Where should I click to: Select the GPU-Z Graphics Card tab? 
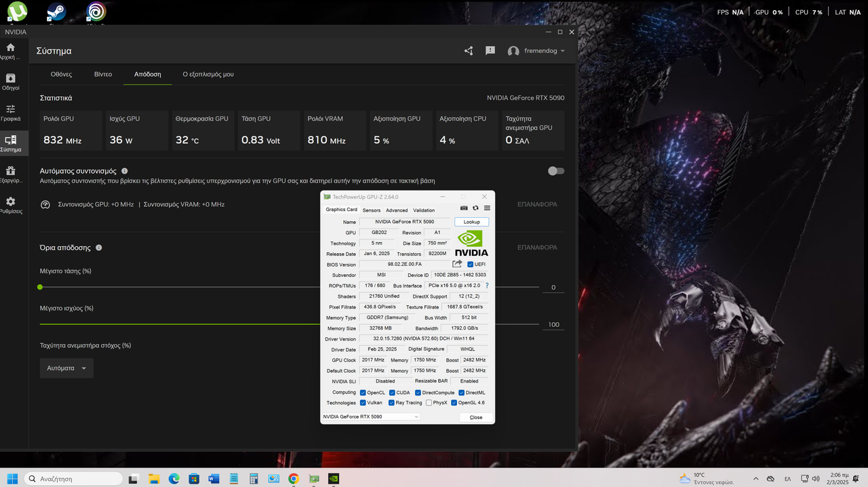[342, 210]
